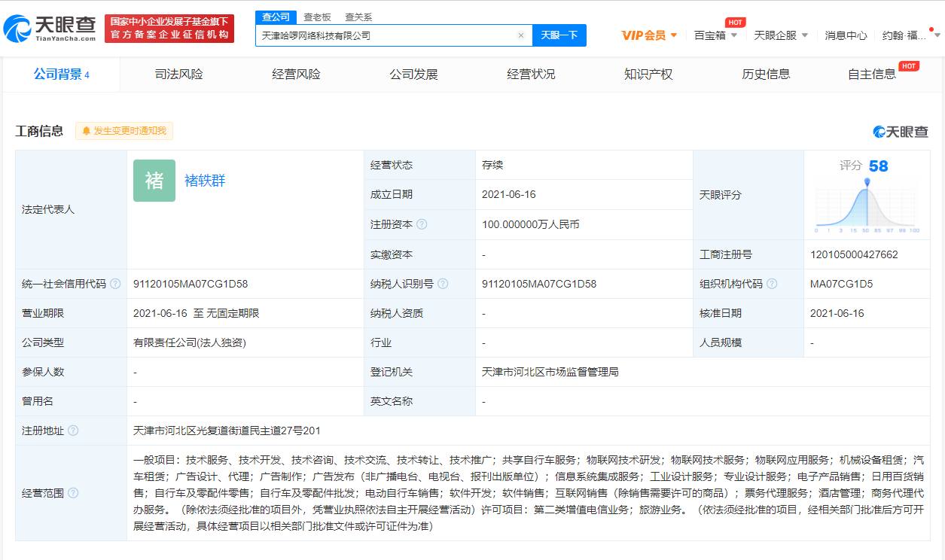This screenshot has width=945, height=560.
Task: Select the 法定代表人 row label
Action: pyautogui.click(x=48, y=209)
